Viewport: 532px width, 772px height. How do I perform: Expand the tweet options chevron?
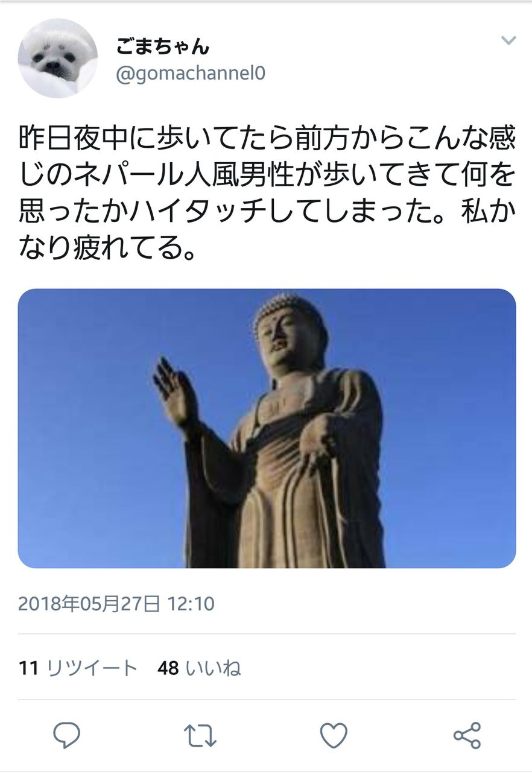(x=508, y=41)
